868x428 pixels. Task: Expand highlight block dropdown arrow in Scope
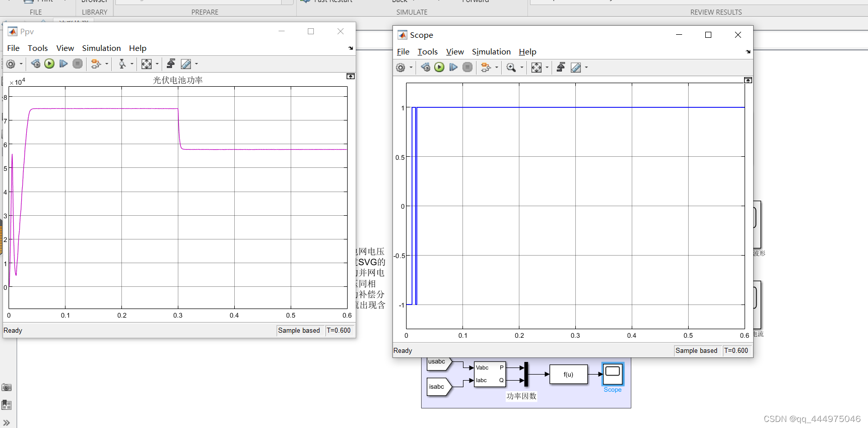(497, 68)
